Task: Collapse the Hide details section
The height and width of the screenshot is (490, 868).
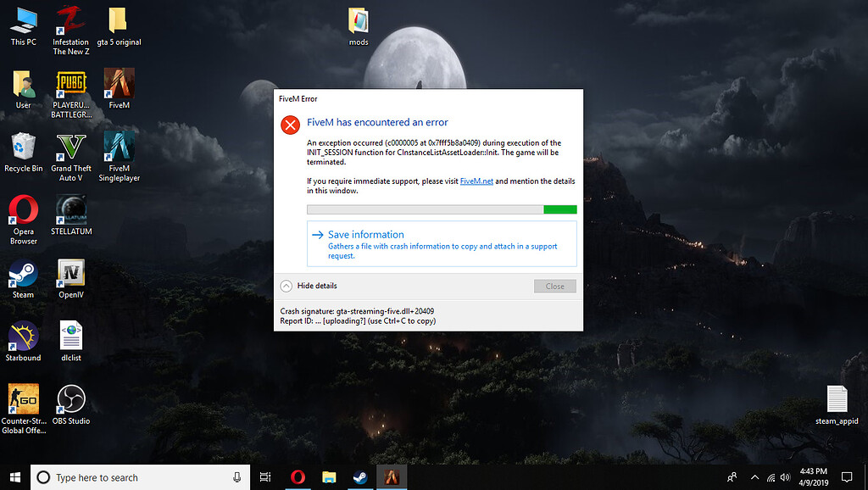Action: pyautogui.click(x=309, y=286)
